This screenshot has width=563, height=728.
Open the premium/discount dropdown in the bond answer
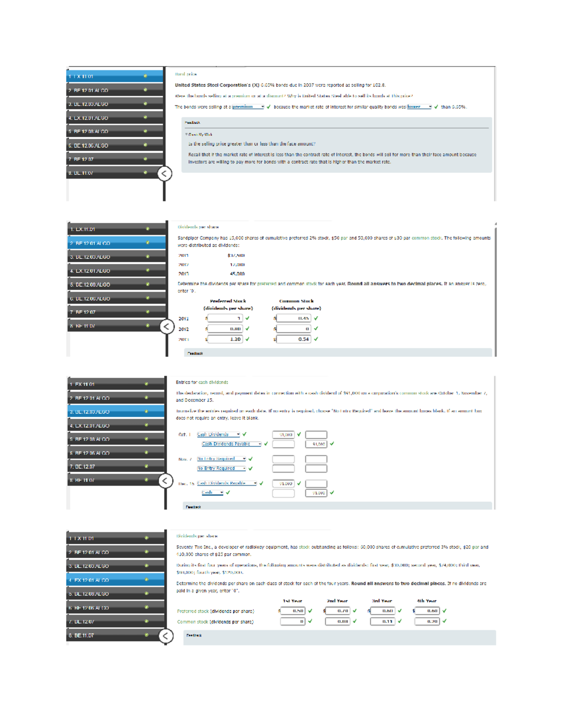click(x=248, y=107)
